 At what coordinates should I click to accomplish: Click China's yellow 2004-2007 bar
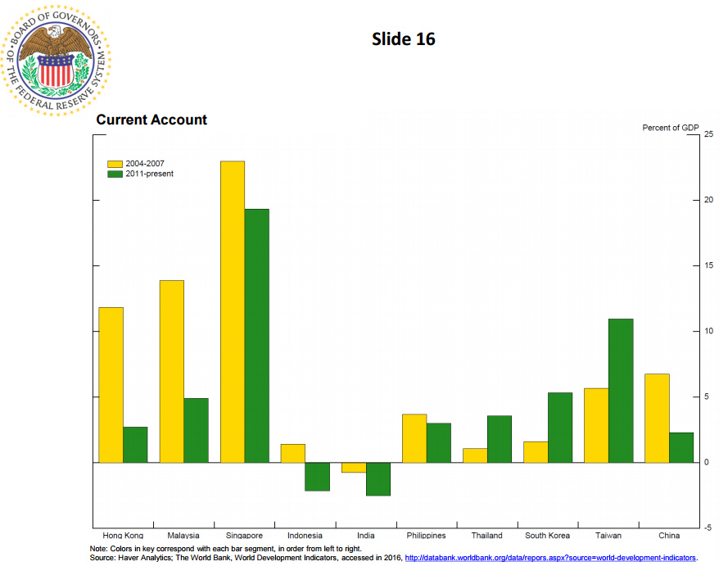coord(657,418)
